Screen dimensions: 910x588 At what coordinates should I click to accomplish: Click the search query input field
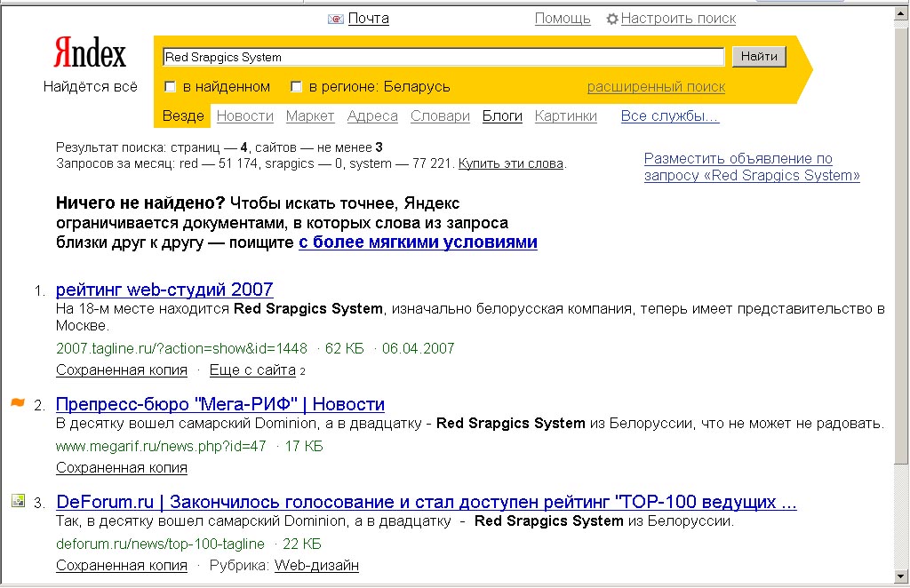444,57
